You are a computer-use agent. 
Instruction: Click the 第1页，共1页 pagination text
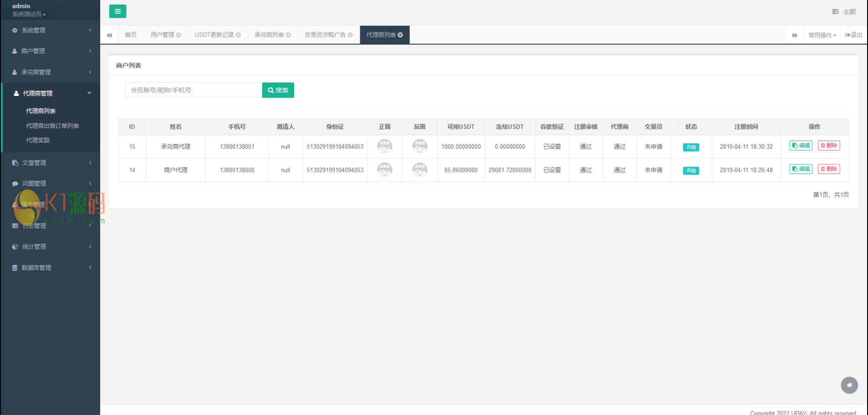831,195
